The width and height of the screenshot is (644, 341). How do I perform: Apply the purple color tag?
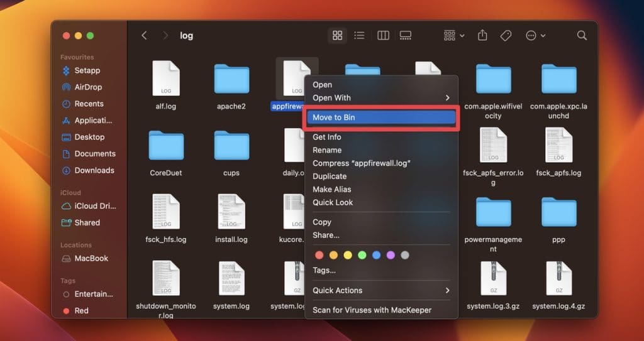click(391, 255)
